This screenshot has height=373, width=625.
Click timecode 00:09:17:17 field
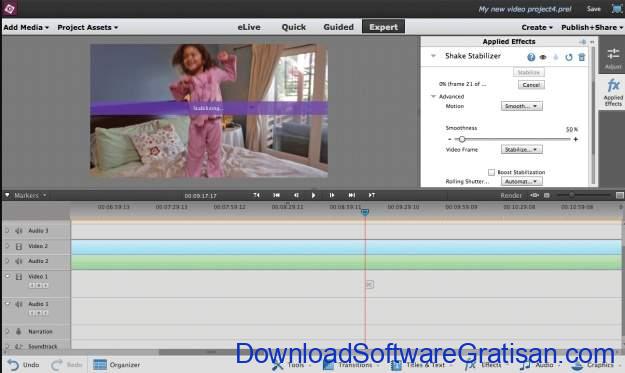pos(200,196)
